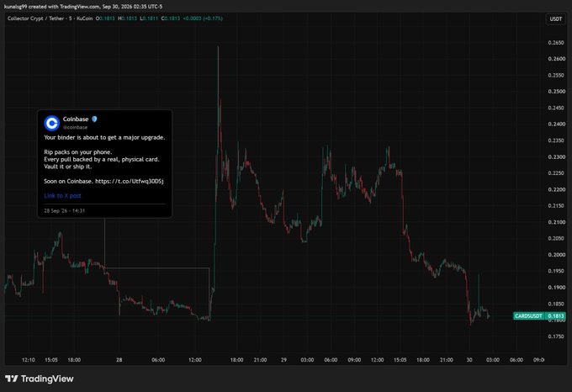Click the date 28 on the time axis
The image size is (572, 392).
[x=119, y=360]
